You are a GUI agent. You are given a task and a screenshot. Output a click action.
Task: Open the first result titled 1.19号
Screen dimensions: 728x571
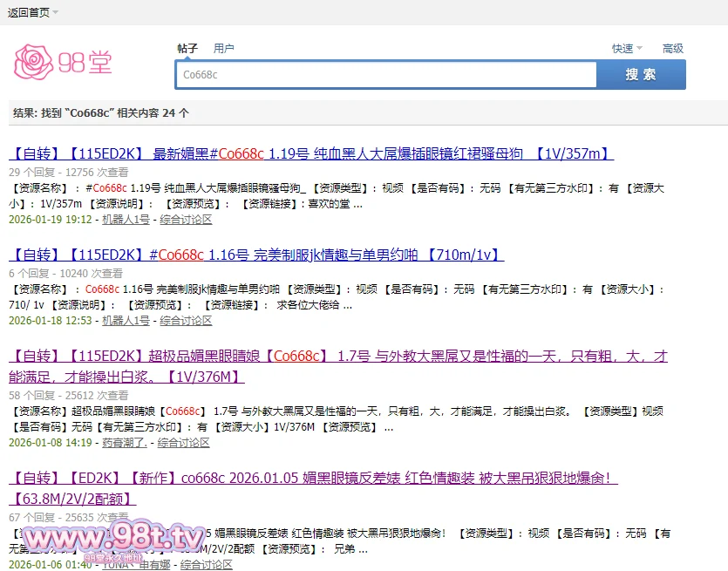[x=310, y=154]
